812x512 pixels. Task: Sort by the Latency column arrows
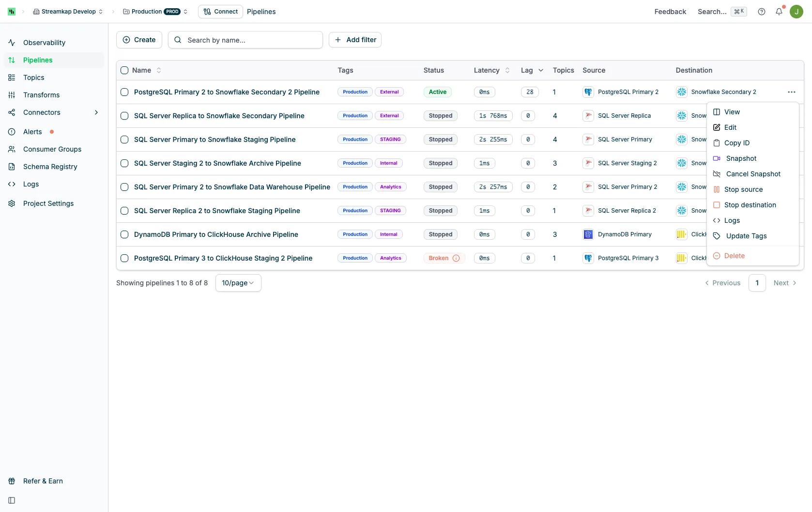pos(507,70)
